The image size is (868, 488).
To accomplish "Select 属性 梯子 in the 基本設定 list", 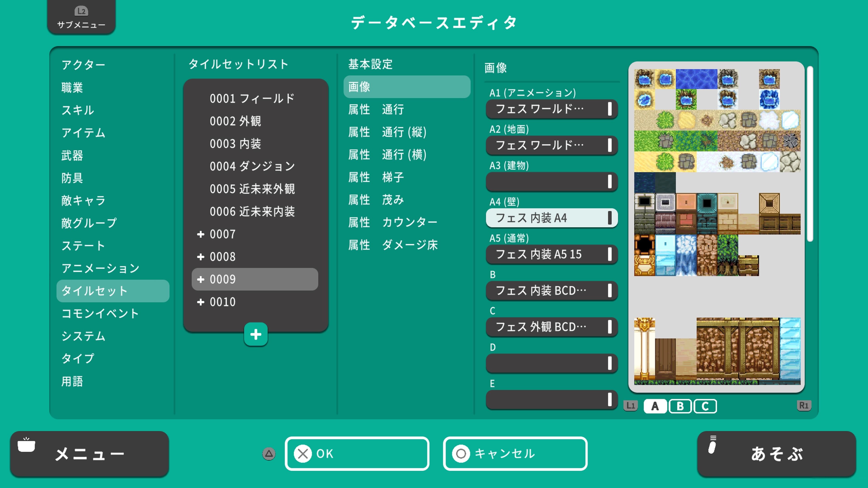I will point(375,177).
